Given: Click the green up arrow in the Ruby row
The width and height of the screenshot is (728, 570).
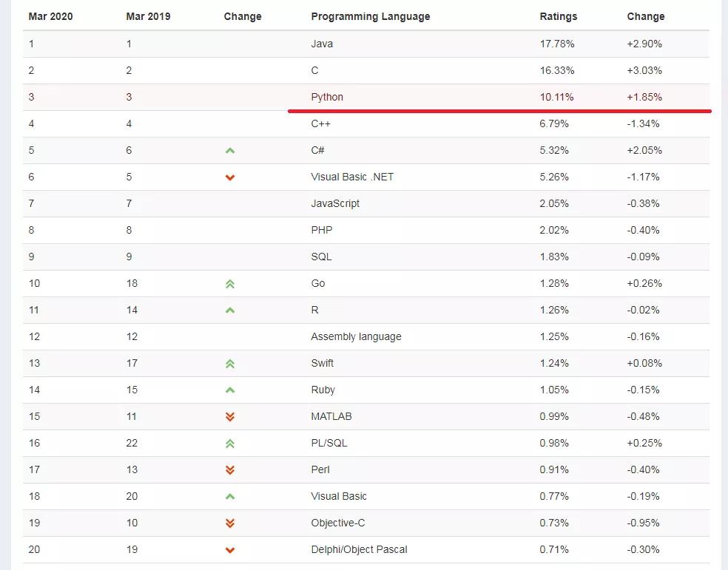Looking at the screenshot, I should pos(230,390).
